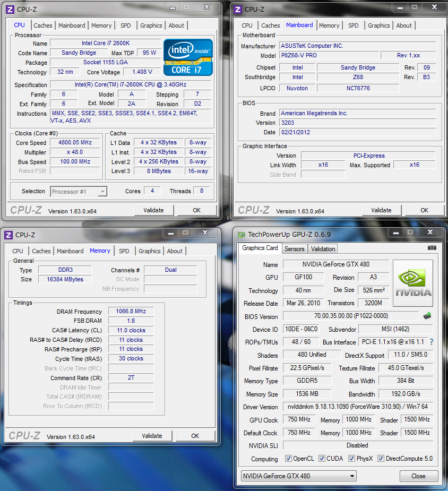Click the memory size 16384 MBytes
The image size is (448, 491).
[65, 279]
